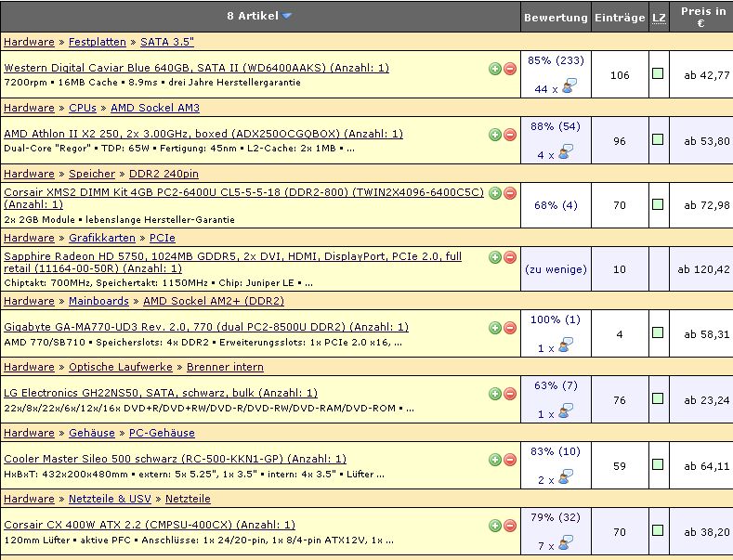Click the LZ column header
The height and width of the screenshot is (560, 733).
(659, 19)
